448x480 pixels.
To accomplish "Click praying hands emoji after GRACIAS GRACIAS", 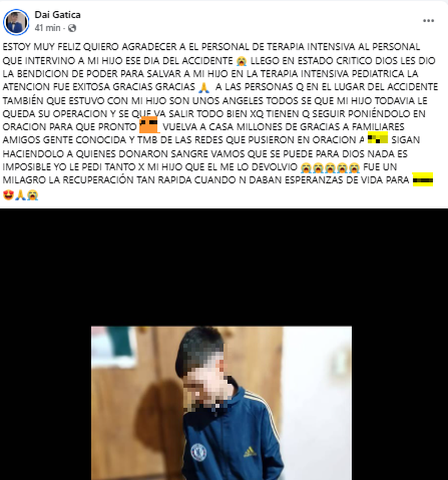I will (204, 87).
